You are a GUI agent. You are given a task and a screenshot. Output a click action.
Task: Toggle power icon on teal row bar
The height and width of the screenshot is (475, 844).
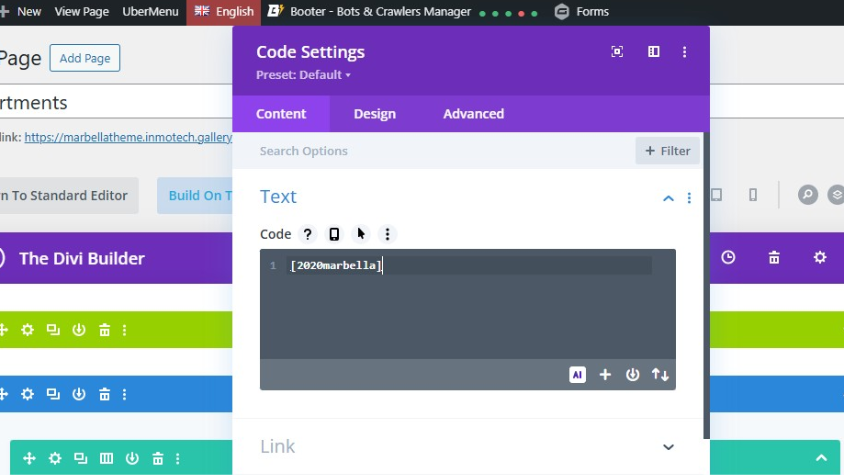132,458
